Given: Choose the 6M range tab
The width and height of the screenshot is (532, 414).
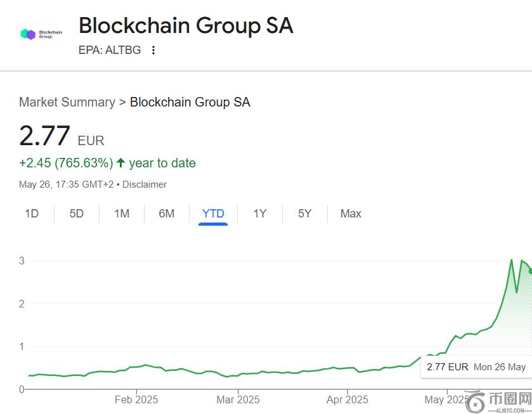Looking at the screenshot, I should 167,214.
